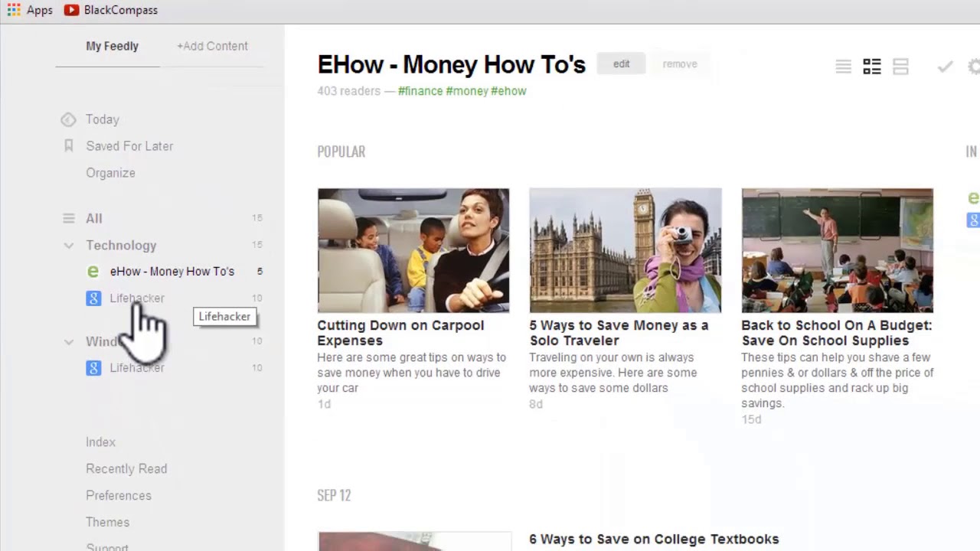Open Lifehacker feed under Technology

(x=137, y=298)
